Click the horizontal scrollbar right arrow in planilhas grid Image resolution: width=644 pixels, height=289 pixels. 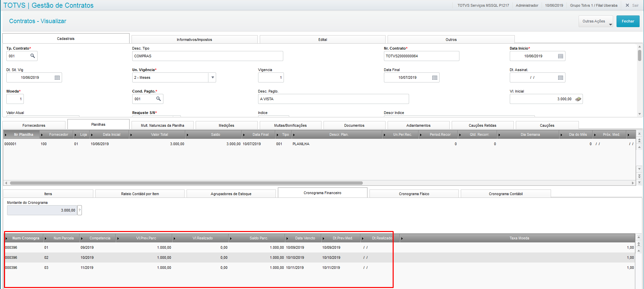(633, 183)
